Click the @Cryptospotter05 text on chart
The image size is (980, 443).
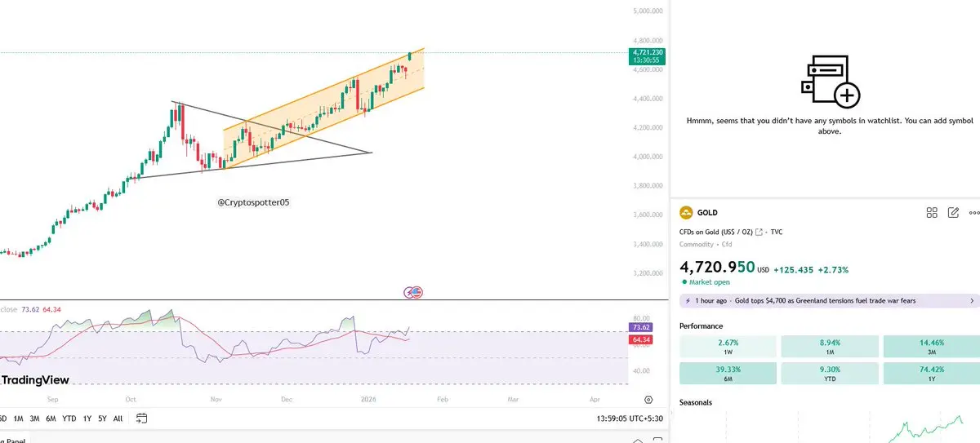(x=253, y=202)
